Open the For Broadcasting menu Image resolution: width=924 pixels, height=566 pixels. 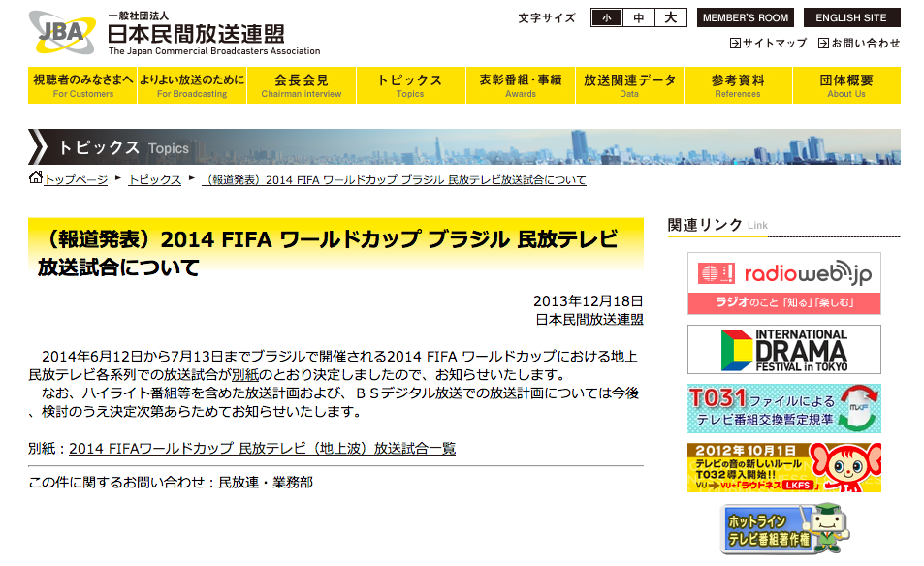192,85
